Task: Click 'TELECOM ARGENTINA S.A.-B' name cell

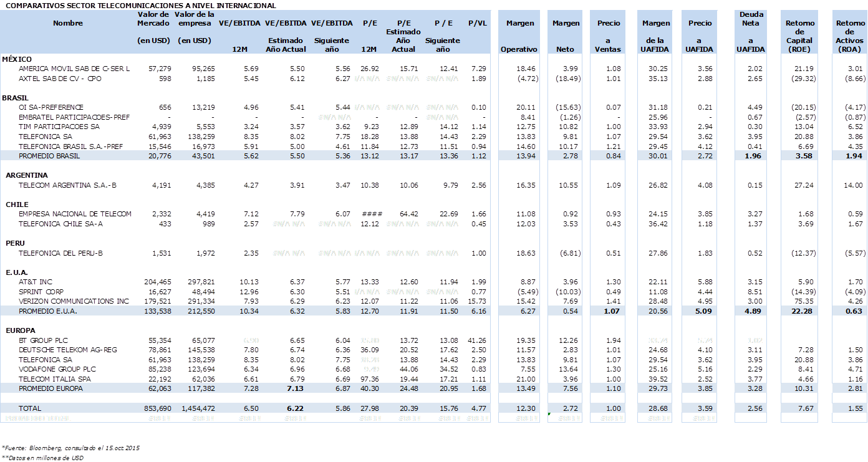Action: pos(67,185)
